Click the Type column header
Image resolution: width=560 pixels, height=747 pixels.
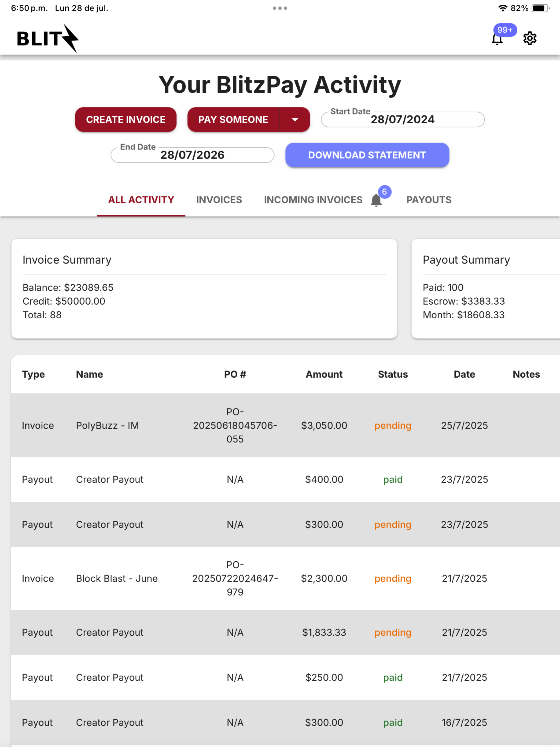coord(33,374)
